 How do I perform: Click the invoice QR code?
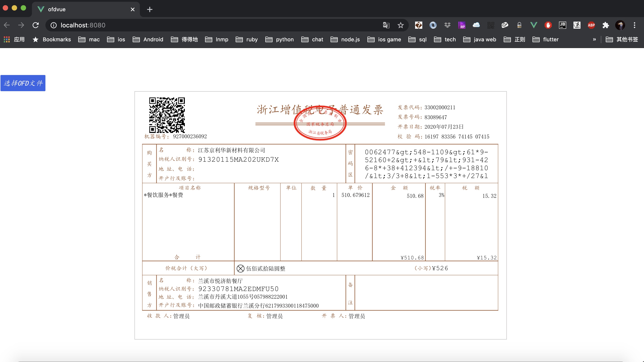(x=167, y=115)
